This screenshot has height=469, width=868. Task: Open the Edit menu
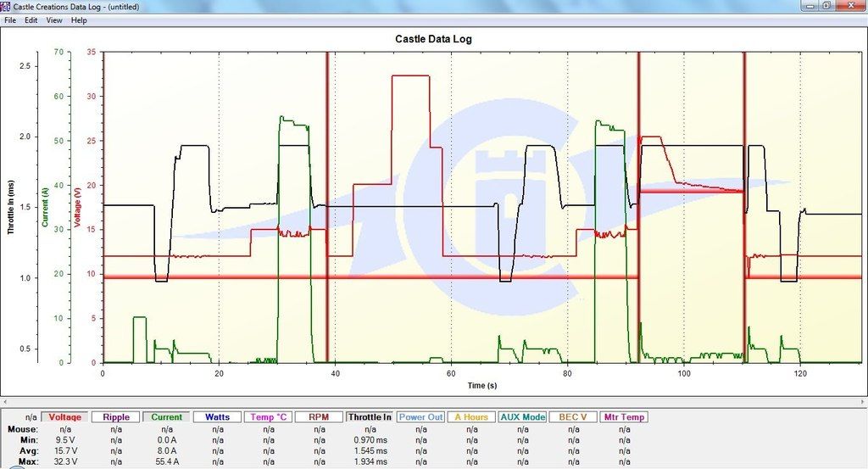(31, 20)
